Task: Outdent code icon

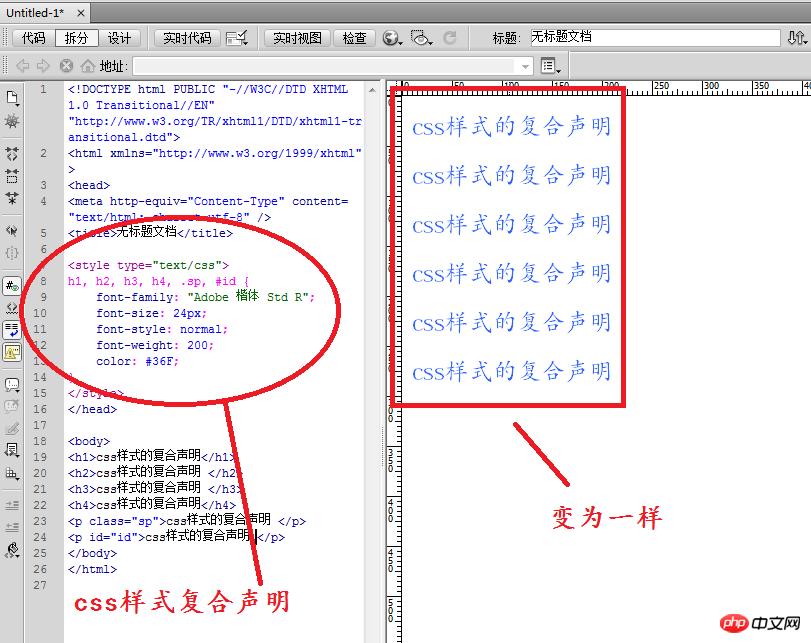Action: 12,527
